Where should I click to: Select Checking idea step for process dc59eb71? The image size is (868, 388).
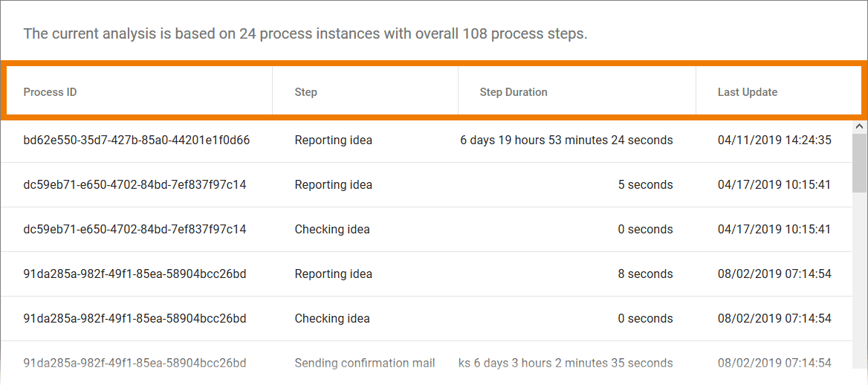(332, 229)
